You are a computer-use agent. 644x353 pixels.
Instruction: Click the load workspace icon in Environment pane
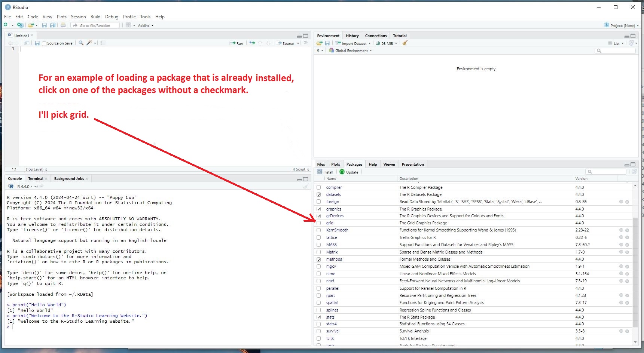[319, 43]
